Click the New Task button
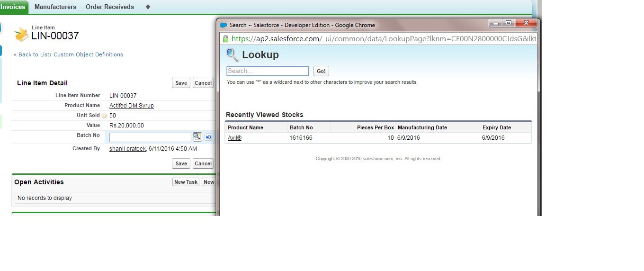Image resolution: width=644 pixels, height=271 pixels. (x=186, y=182)
